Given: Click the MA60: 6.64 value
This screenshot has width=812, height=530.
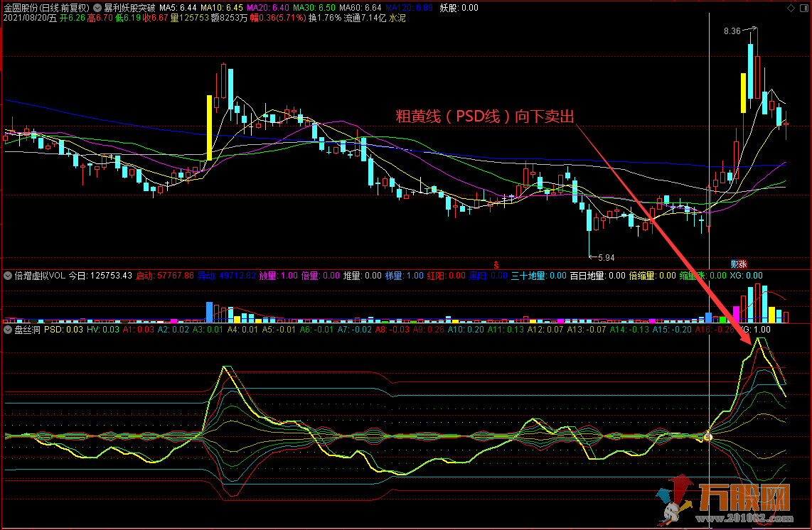Looking at the screenshot, I should pos(360,8).
